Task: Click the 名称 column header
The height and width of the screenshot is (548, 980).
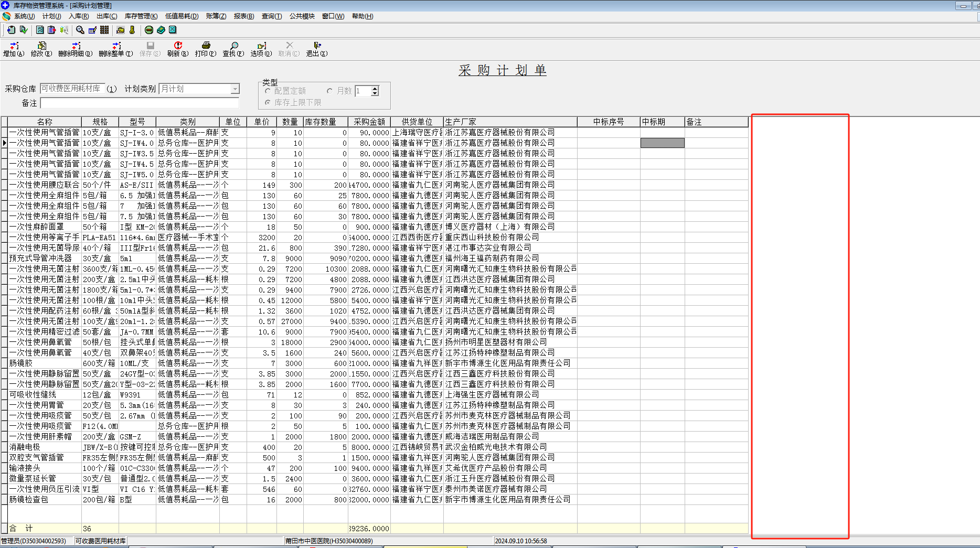Action: [x=45, y=122]
